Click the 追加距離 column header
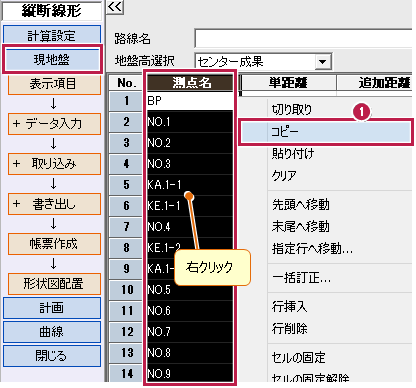416x388 pixels. pyautogui.click(x=375, y=82)
